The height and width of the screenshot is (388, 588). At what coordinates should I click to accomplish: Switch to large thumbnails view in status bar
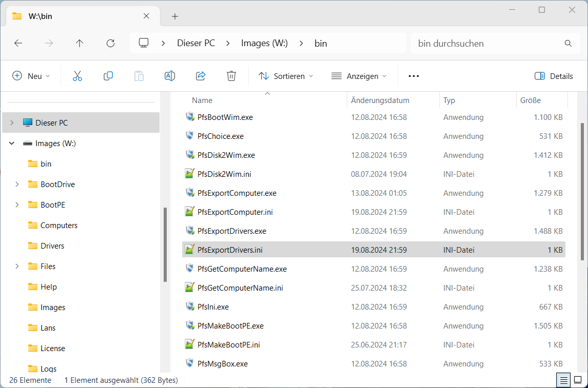pyautogui.click(x=578, y=380)
